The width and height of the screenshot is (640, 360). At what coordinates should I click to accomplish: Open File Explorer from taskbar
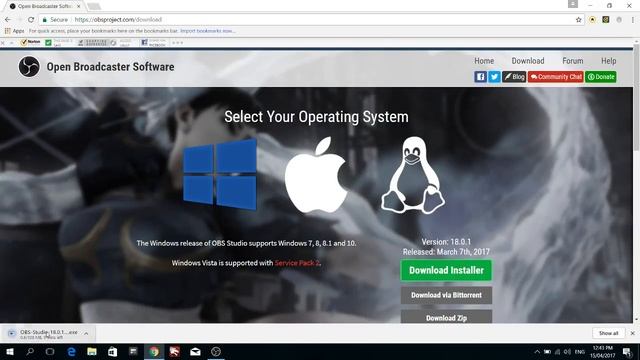[92, 351]
